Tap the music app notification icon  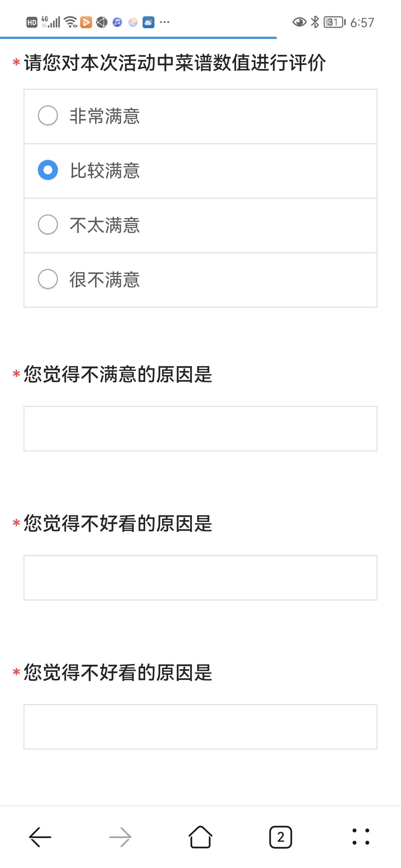[x=117, y=22]
